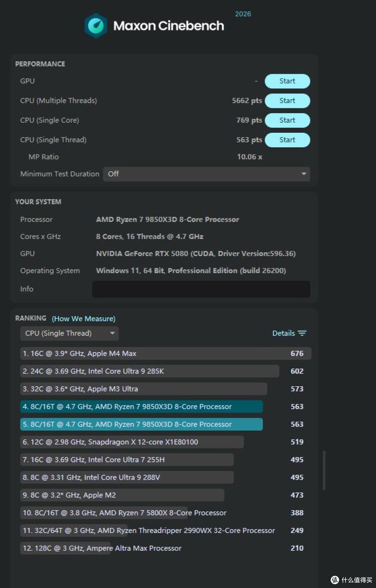This screenshot has height=588, width=376.
Task: Click the 8 Cores, 16 Threads value
Action: (150, 237)
